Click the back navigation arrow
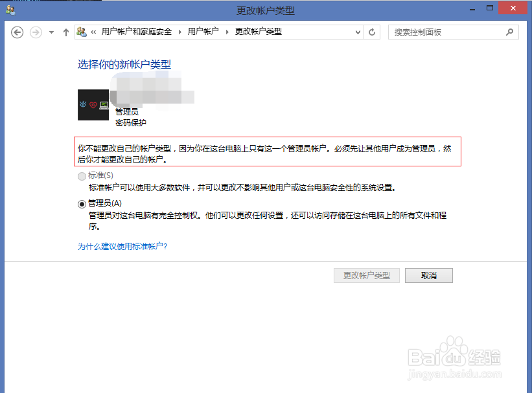 click(17, 32)
